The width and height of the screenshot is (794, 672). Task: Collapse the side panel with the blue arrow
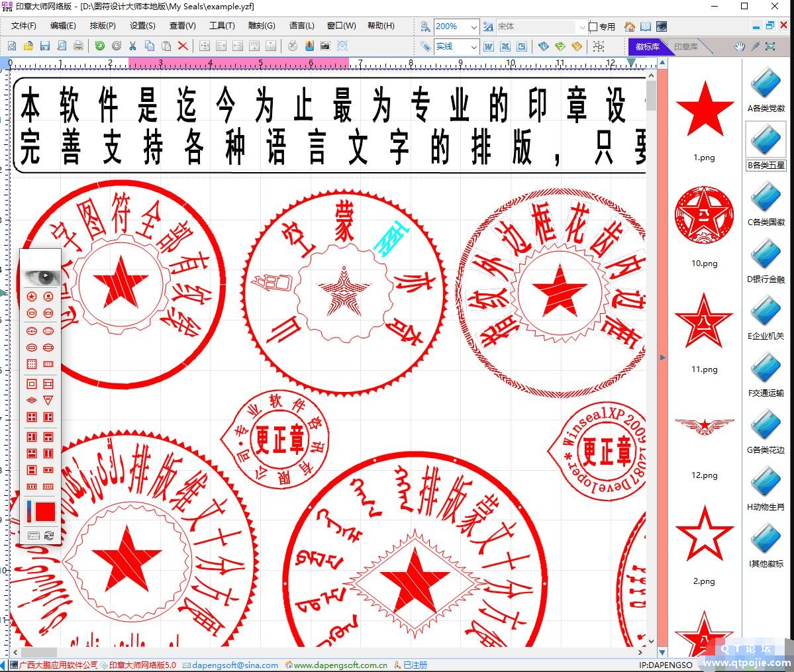(x=663, y=358)
